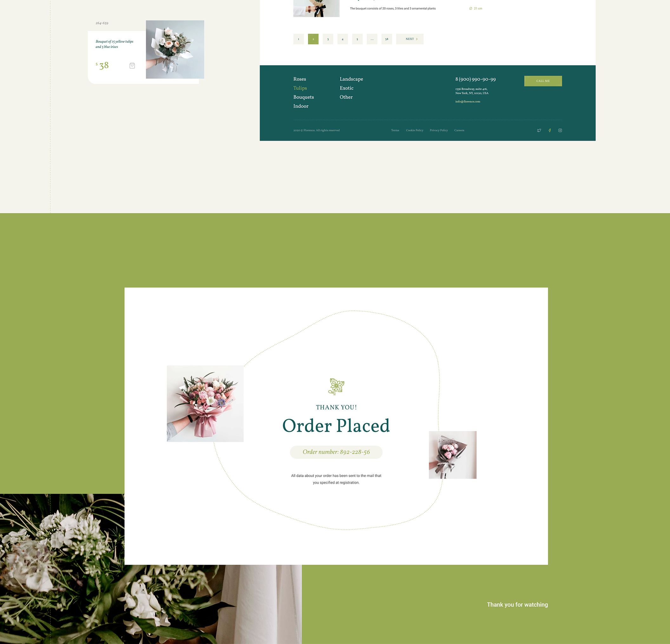Click the clock/time icon on bouquet listing
The width and height of the screenshot is (670, 644).
point(471,8)
